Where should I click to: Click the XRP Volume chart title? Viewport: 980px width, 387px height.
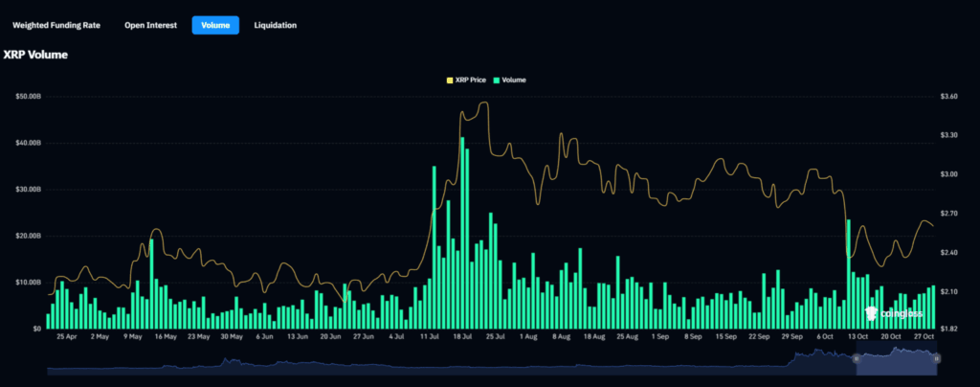click(x=35, y=55)
